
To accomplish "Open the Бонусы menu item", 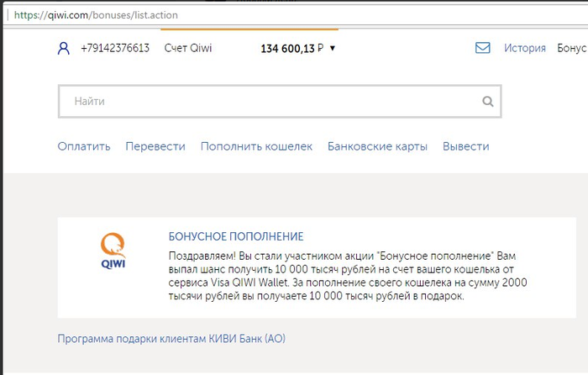I will coord(572,48).
